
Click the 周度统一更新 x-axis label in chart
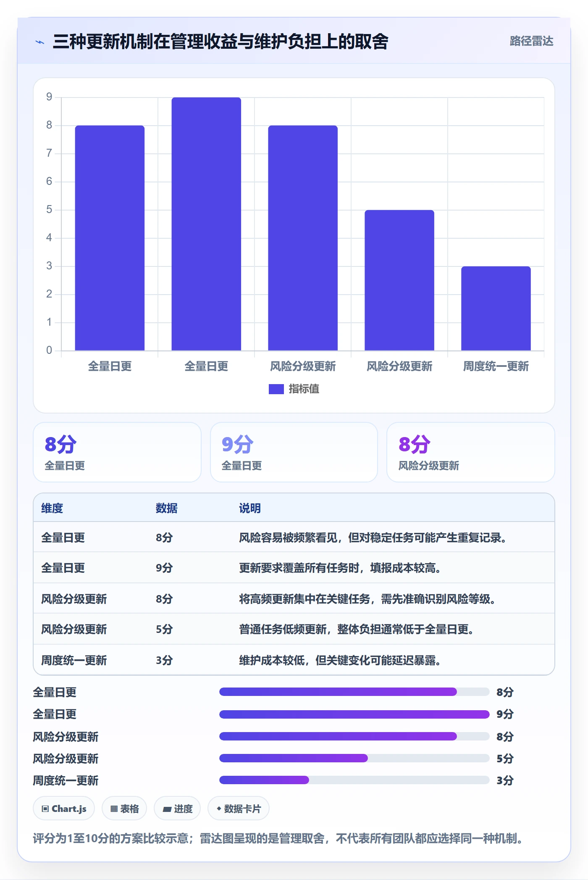click(496, 366)
